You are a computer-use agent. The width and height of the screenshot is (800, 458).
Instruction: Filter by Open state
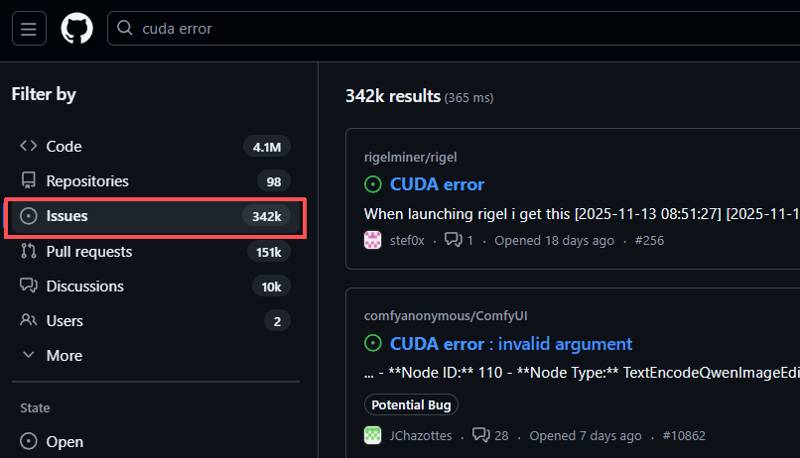pos(64,441)
